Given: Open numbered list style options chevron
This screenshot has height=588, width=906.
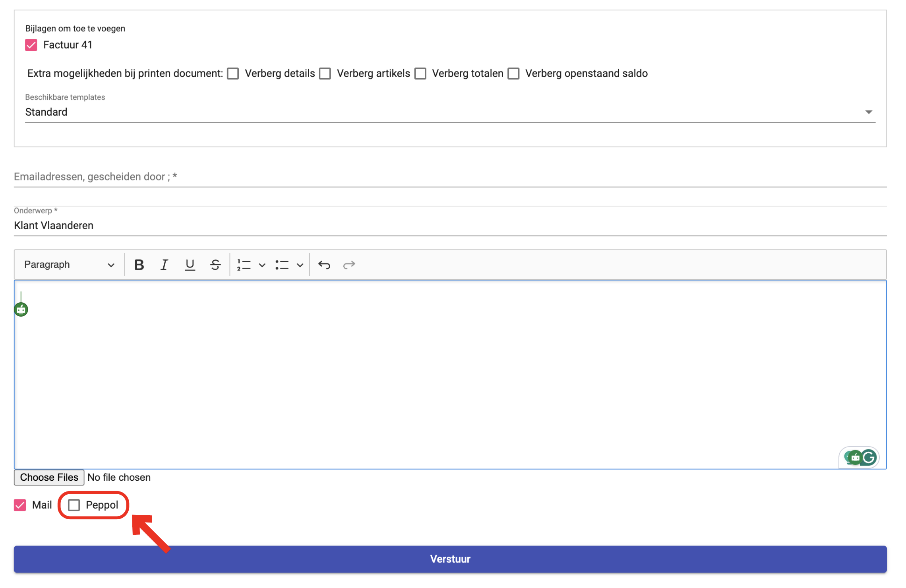Looking at the screenshot, I should 262,265.
